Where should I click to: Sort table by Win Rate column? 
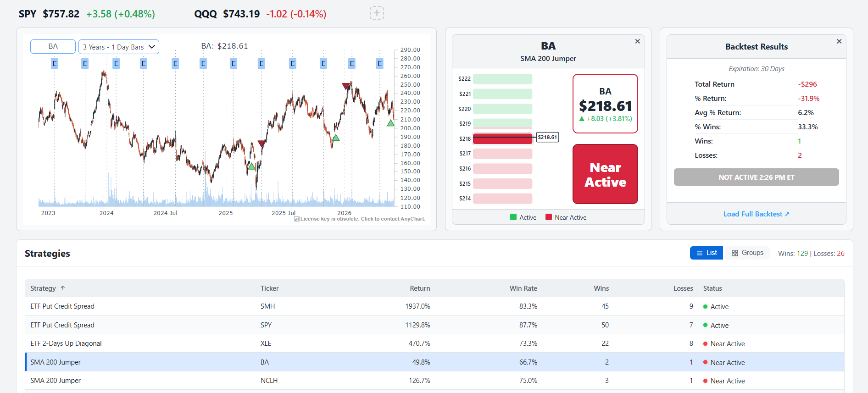(x=523, y=288)
